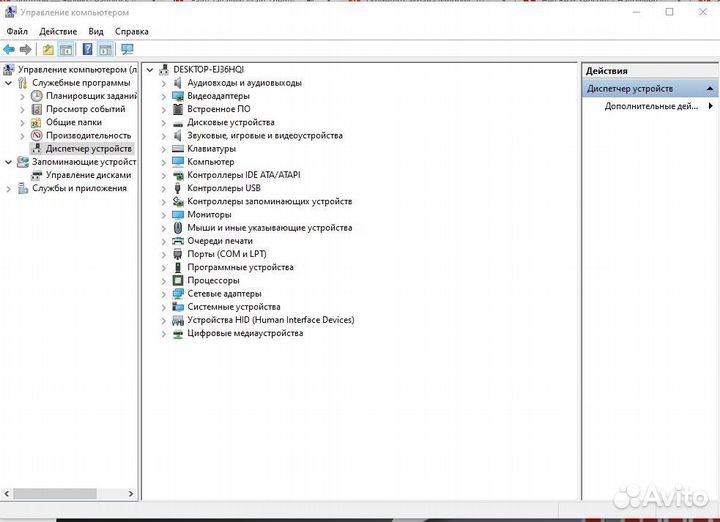Viewport: 720px width, 522px height.
Task: Click the Аудиовходы и аудиовыходы speaker icon
Action: coord(178,83)
